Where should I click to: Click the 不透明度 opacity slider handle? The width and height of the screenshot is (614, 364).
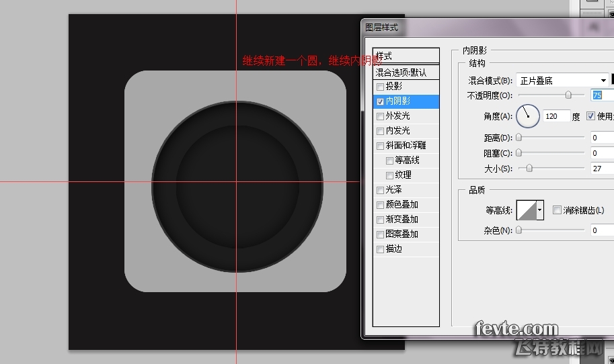[x=568, y=95]
